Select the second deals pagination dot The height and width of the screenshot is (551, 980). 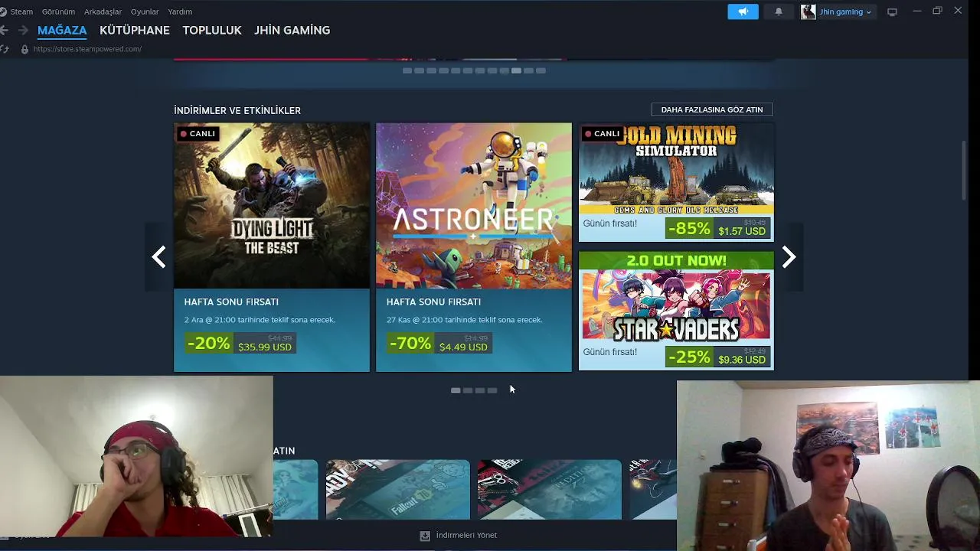468,390
